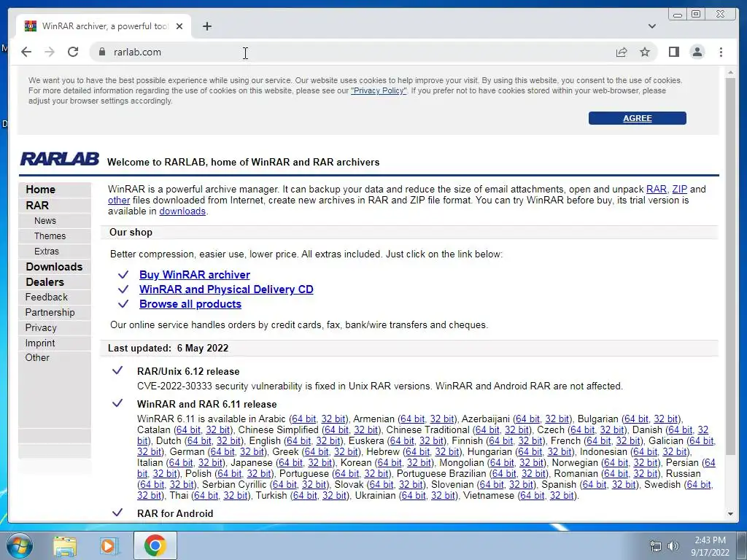Select 'WinRAR and RAR 6.11 release' heading
The height and width of the screenshot is (560, 747).
(x=206, y=404)
